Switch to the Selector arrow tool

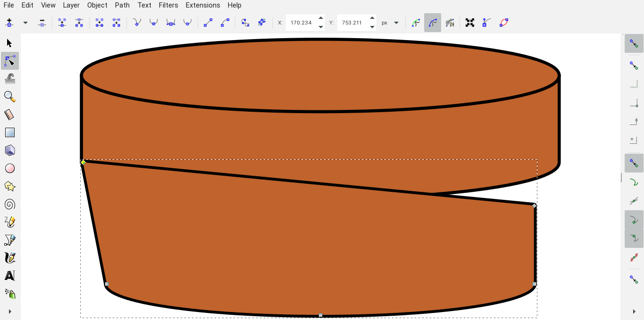tap(8, 42)
